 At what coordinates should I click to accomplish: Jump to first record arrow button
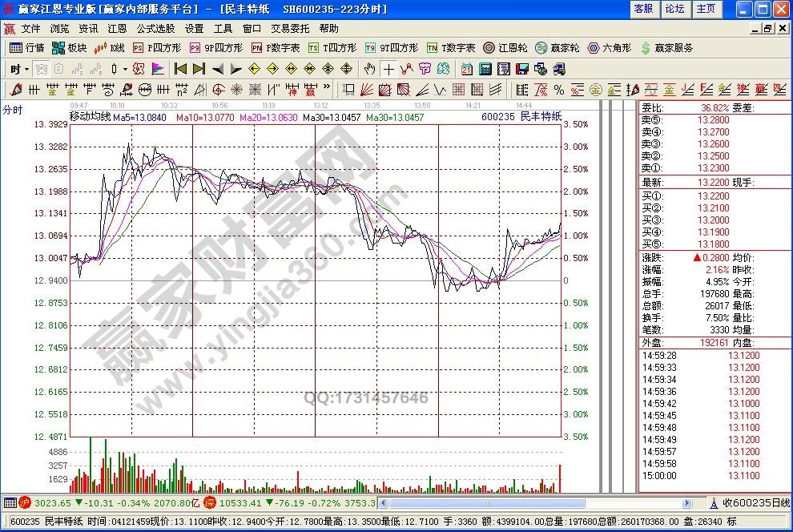180,69
